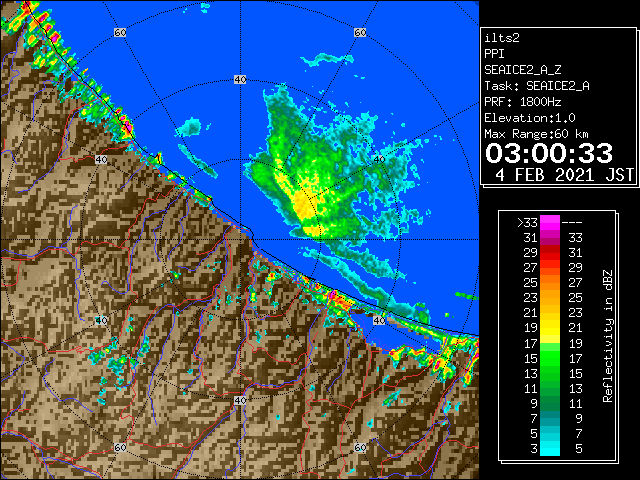Select the orange 25–27 dBZ legend color
This screenshot has width=640, height=480.
click(x=550, y=282)
